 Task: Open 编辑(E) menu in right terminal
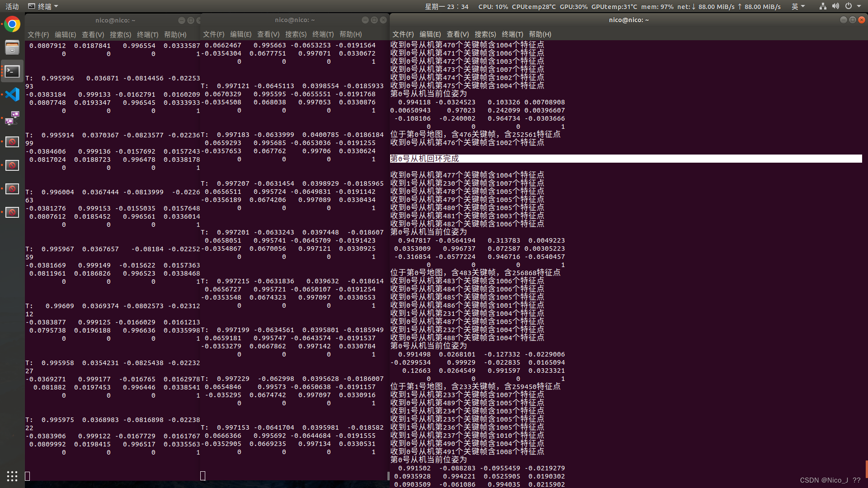click(430, 34)
